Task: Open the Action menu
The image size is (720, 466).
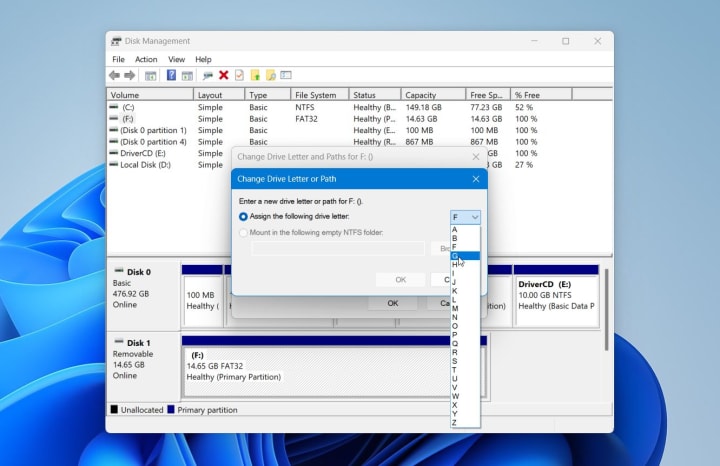Action: [146, 59]
